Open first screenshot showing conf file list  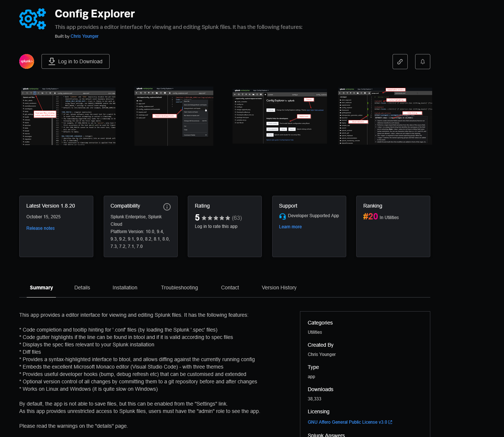tap(68, 116)
